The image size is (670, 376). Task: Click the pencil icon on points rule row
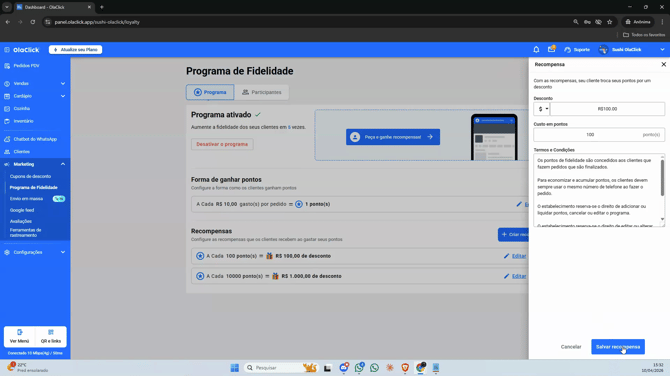click(519, 204)
